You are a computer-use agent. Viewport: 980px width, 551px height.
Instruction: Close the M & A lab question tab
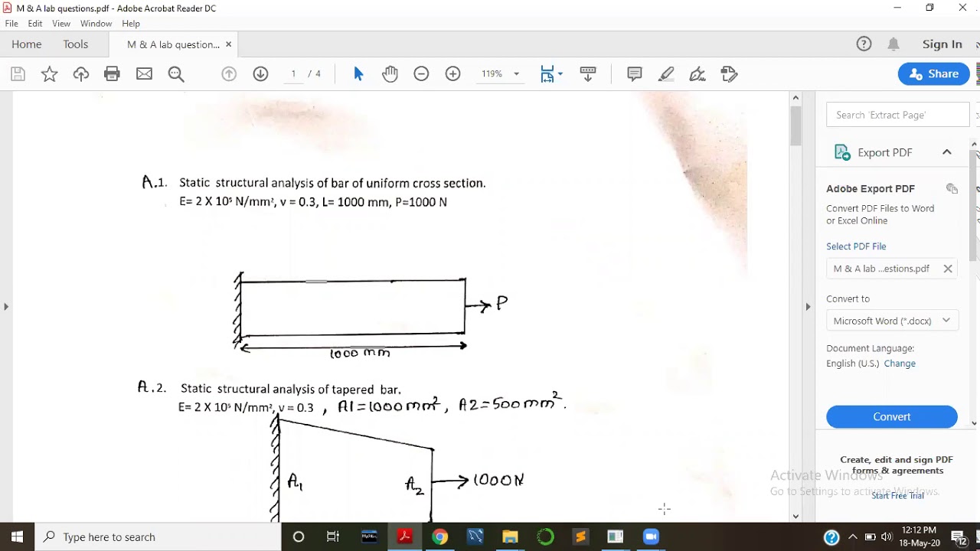pos(228,44)
